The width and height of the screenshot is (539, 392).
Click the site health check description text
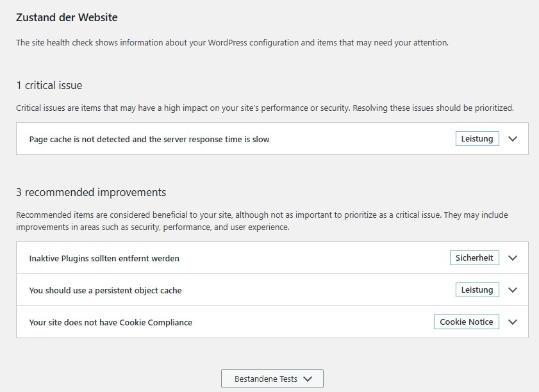click(232, 43)
